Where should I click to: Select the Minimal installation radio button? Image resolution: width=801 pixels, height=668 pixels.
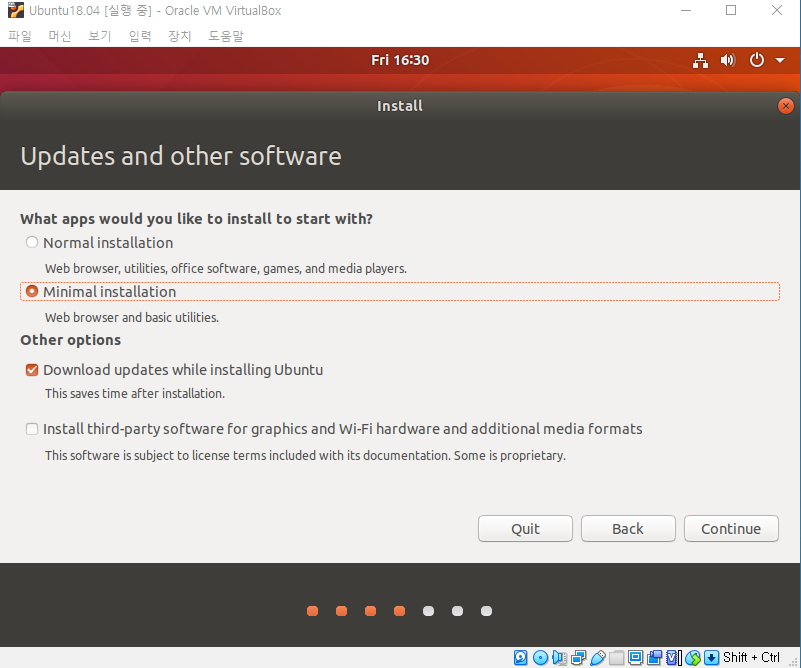pos(32,291)
